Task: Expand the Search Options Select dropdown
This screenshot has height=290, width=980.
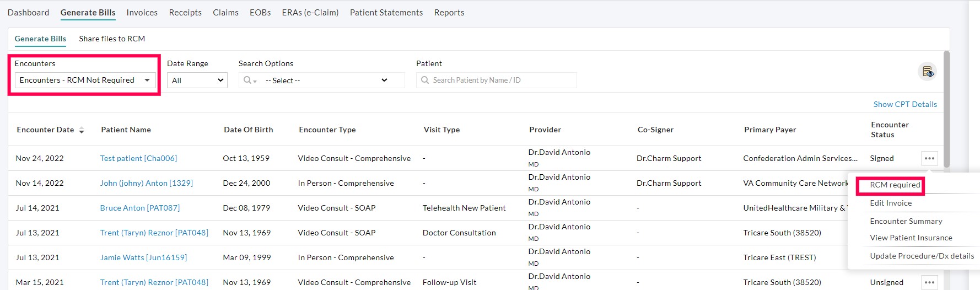Action: (x=326, y=80)
